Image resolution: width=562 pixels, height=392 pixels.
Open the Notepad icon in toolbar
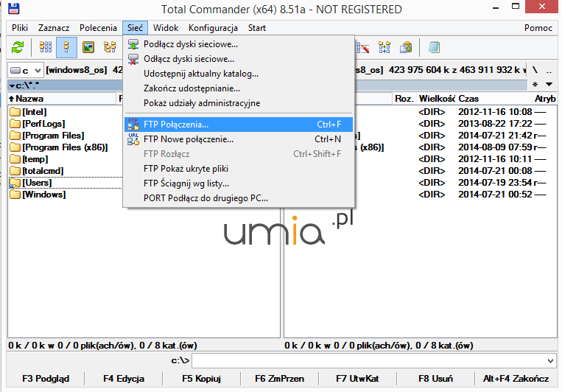coord(435,48)
